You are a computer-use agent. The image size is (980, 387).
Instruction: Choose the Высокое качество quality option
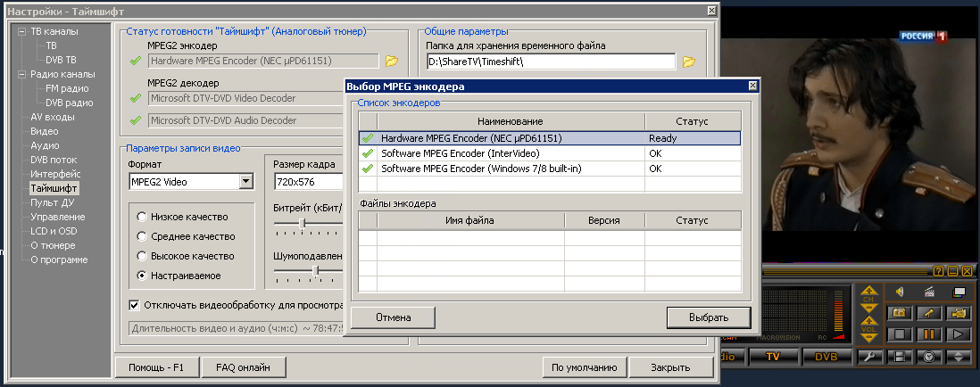tap(141, 256)
